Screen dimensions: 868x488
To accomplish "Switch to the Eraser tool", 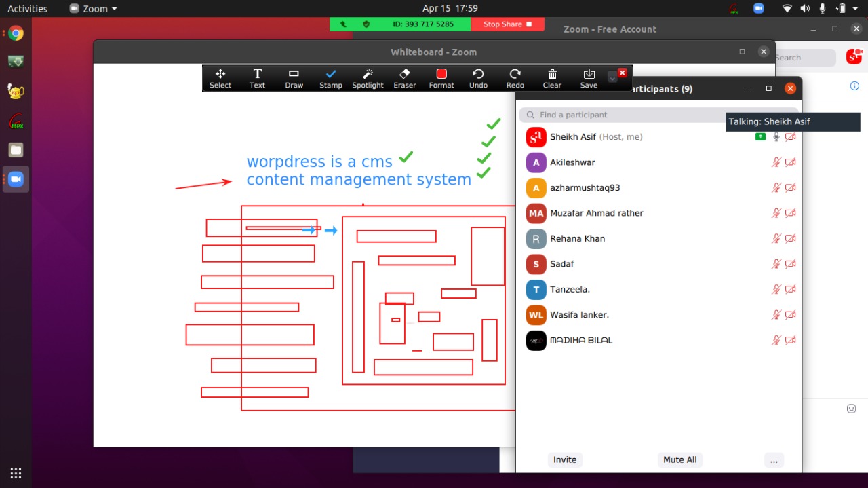I will click(x=405, y=78).
